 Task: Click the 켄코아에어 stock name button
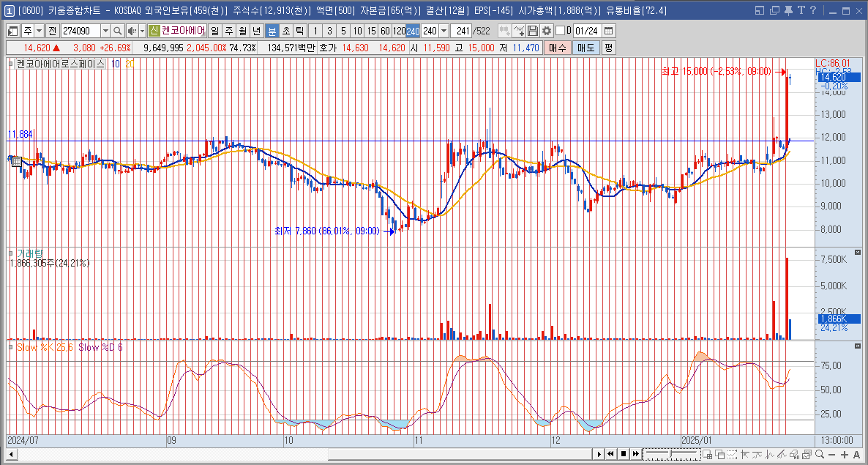184,31
